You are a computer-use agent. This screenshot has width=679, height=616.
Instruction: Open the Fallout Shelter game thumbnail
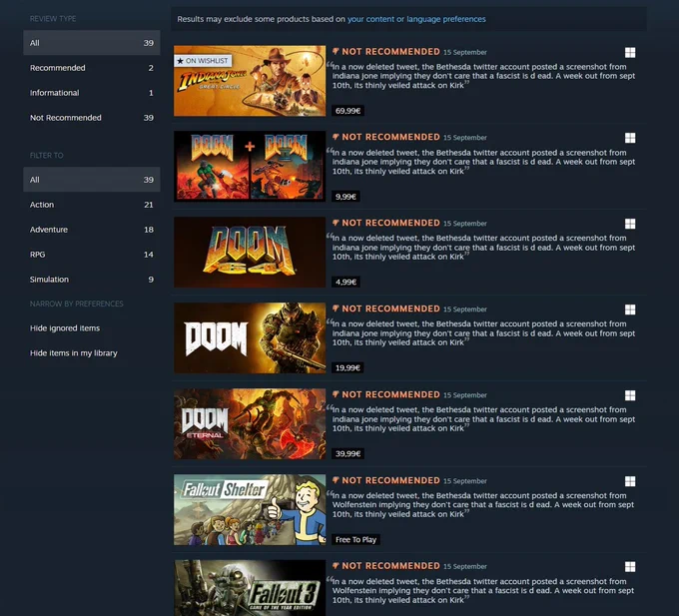coord(250,509)
